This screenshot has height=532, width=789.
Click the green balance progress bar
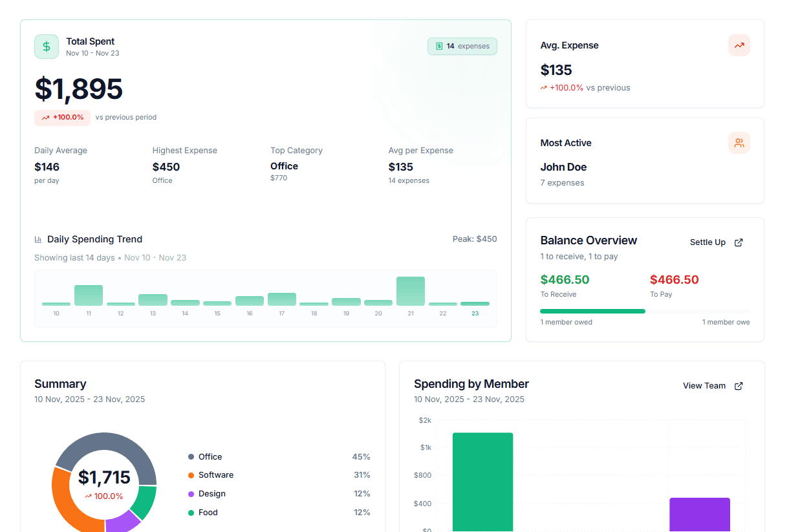click(x=592, y=311)
